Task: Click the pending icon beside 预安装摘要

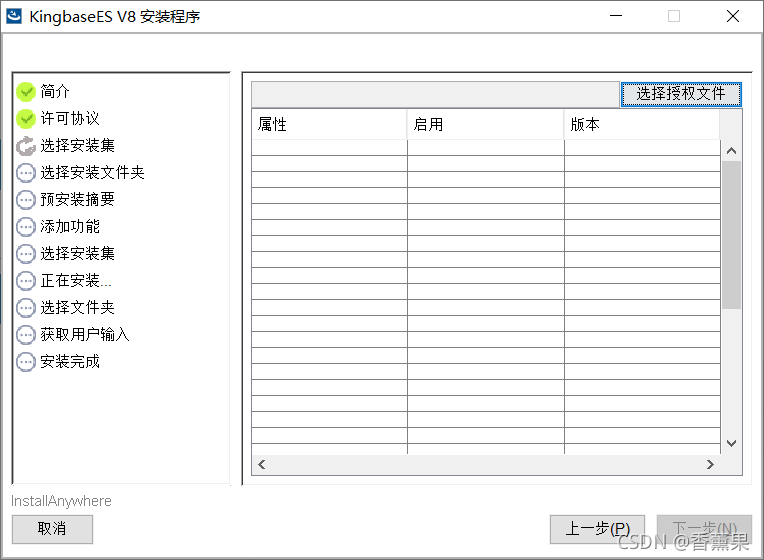Action: [26, 200]
